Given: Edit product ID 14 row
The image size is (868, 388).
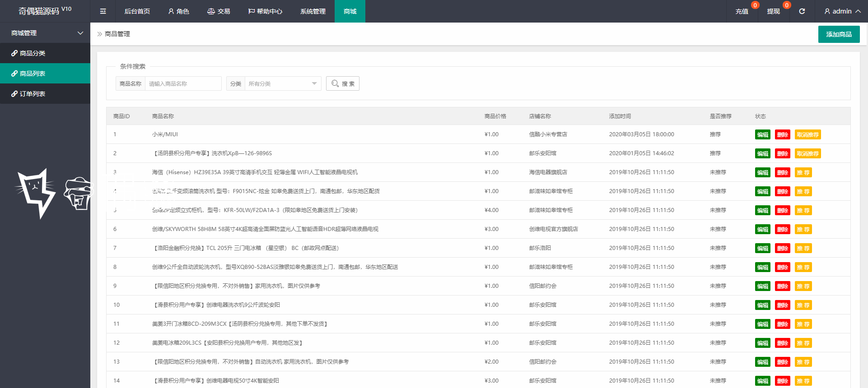Looking at the screenshot, I should [x=763, y=381].
